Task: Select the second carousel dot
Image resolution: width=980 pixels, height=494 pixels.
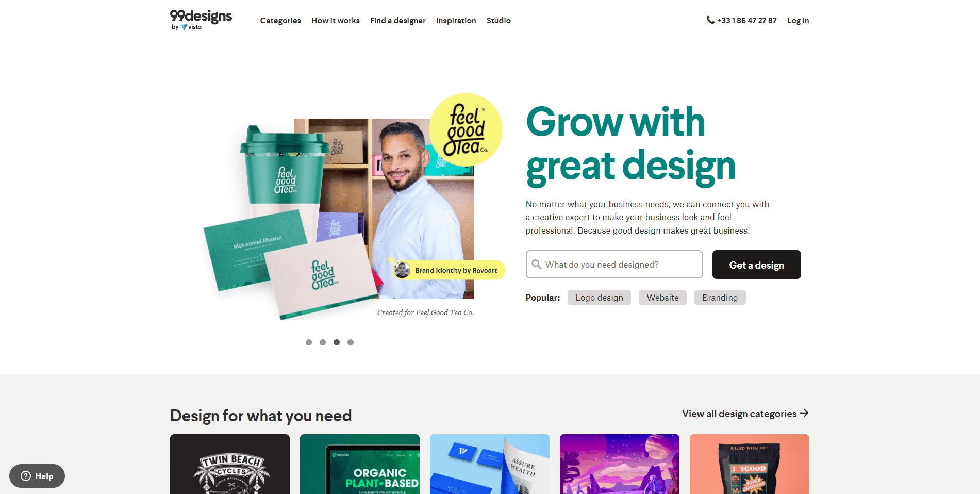Action: click(x=323, y=342)
